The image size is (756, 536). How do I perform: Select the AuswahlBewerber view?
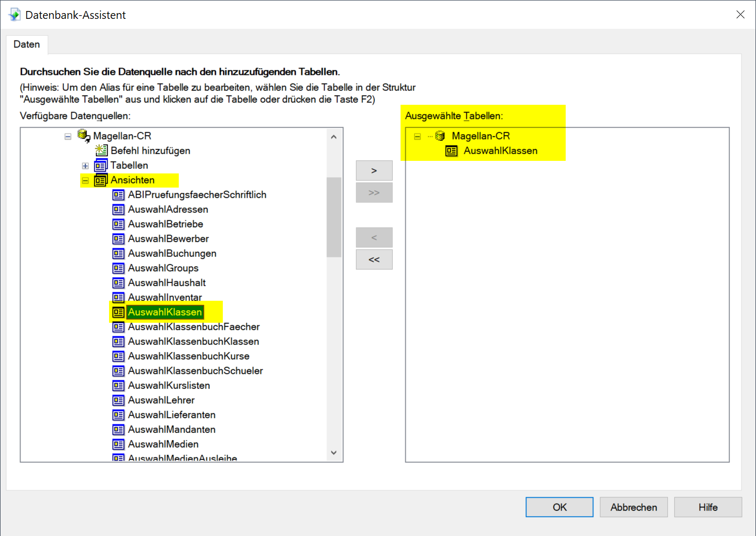coord(168,239)
